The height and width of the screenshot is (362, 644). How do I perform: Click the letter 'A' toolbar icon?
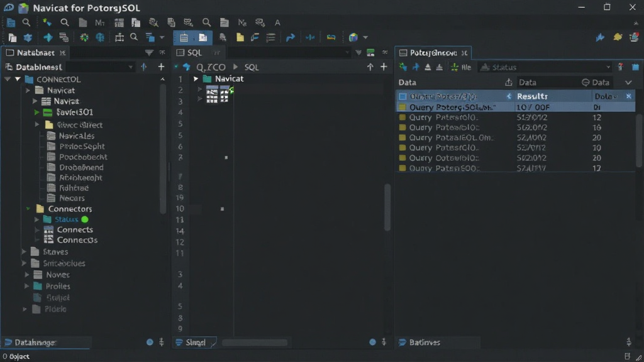(x=277, y=23)
